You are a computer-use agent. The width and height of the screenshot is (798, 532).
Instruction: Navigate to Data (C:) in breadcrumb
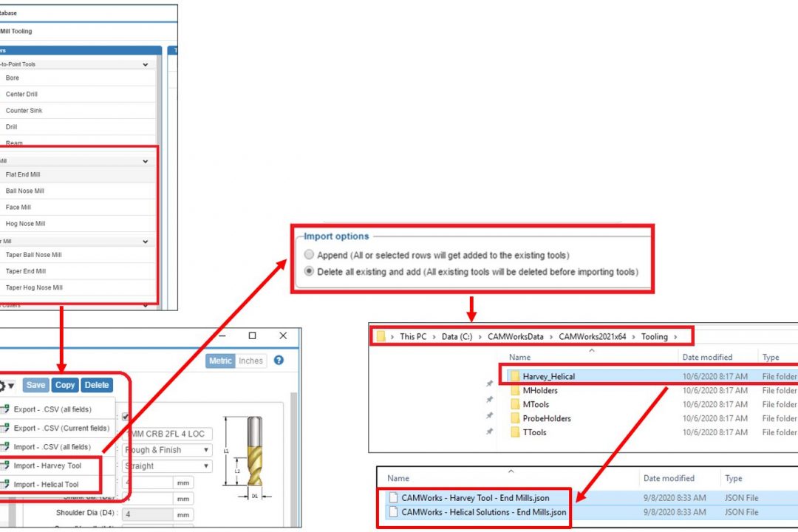click(457, 336)
